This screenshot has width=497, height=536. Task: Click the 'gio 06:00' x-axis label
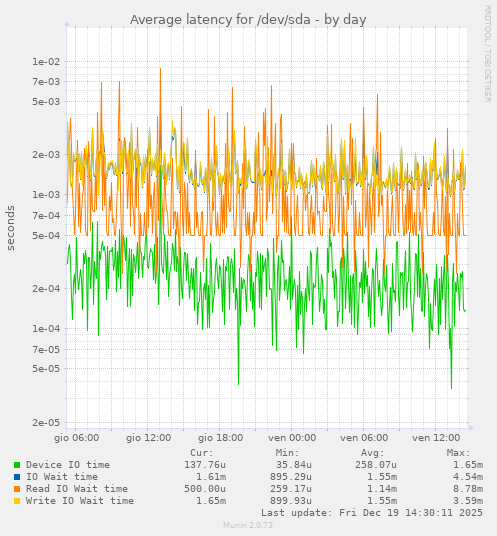tap(77, 438)
